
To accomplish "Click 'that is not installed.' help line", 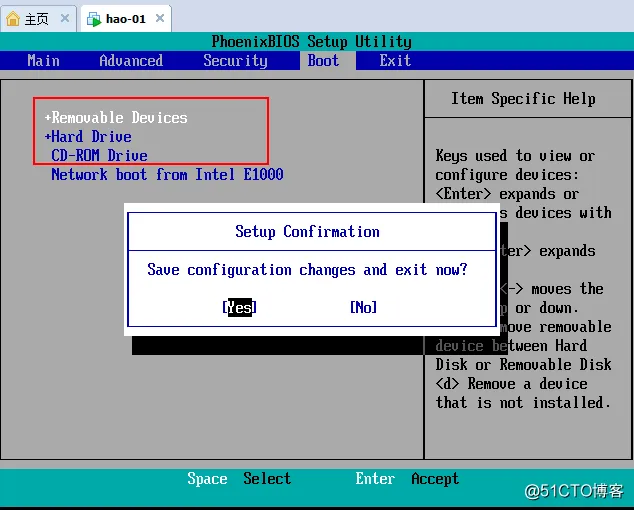I will [x=523, y=403].
